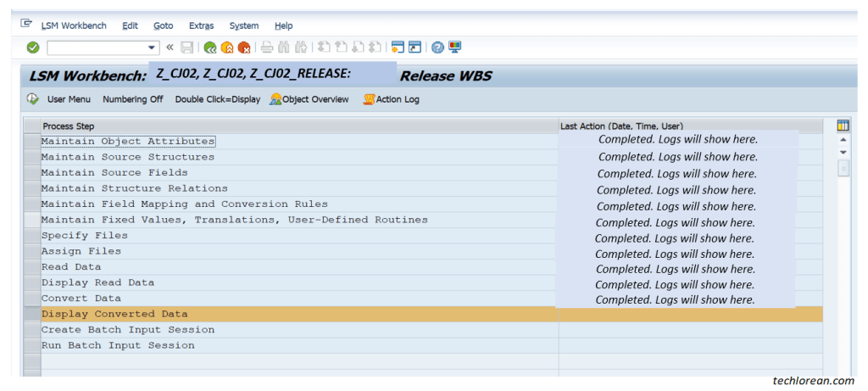Viewport: 868px width, 391px height.
Task: Collapse command field with double chevron
Action: click(170, 47)
